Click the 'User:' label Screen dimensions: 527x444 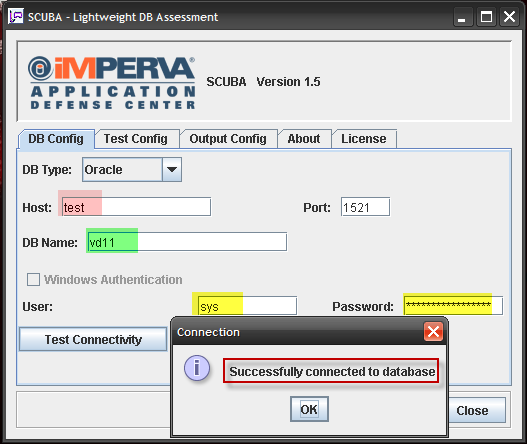[38, 307]
